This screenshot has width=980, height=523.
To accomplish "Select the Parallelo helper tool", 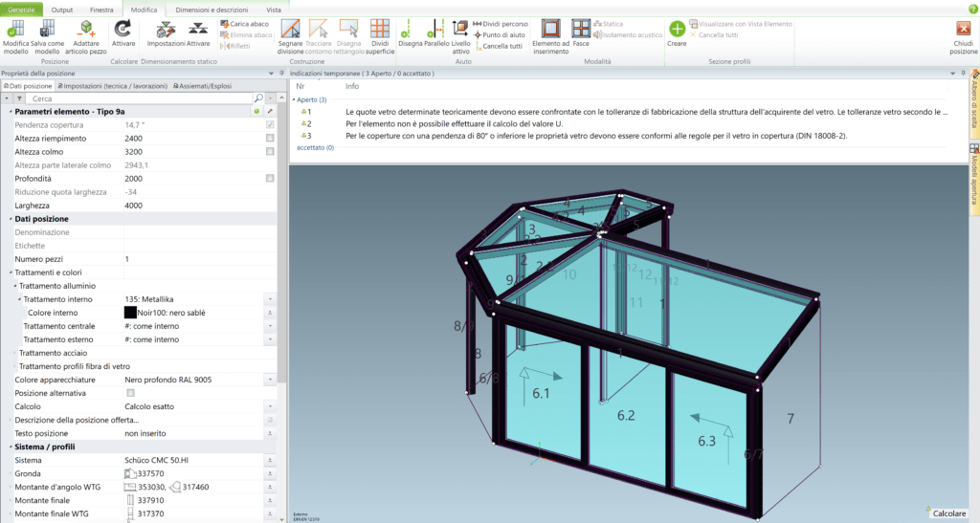I will pos(436,33).
